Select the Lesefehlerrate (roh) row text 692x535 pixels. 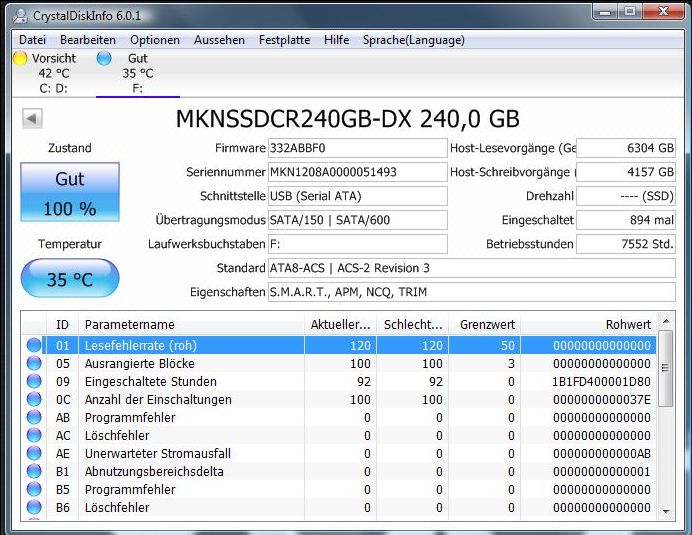coord(141,345)
